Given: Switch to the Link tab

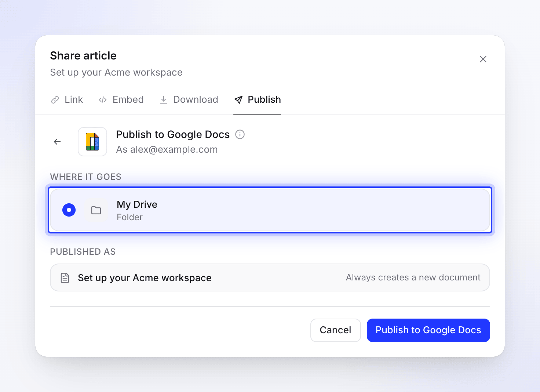Looking at the screenshot, I should point(67,99).
